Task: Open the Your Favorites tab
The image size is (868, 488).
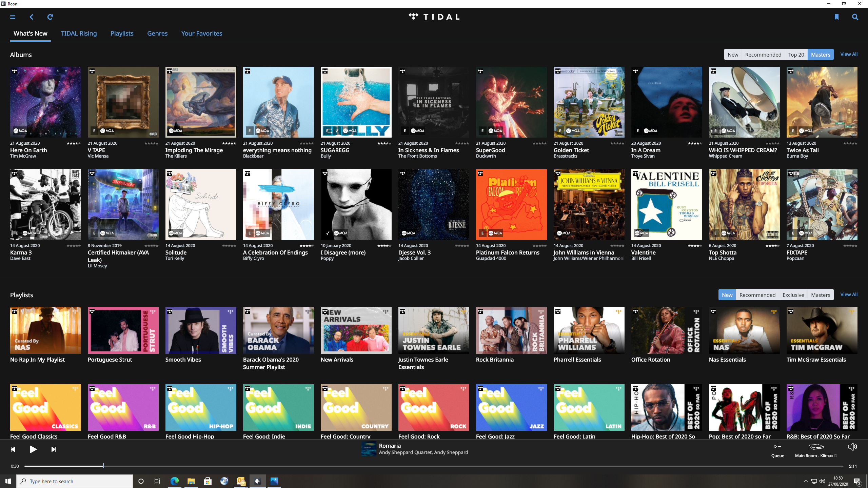Action: pyautogui.click(x=202, y=33)
